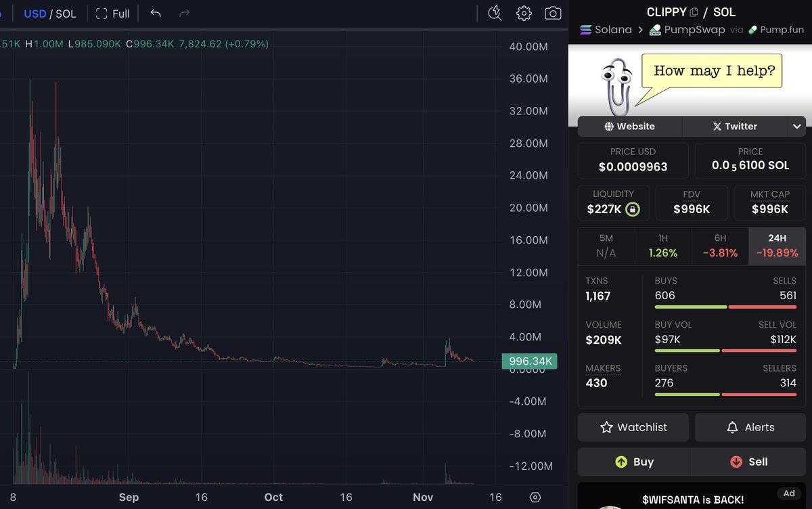
Task: Click PRICE USD value $0.0009963
Action: pyautogui.click(x=633, y=167)
